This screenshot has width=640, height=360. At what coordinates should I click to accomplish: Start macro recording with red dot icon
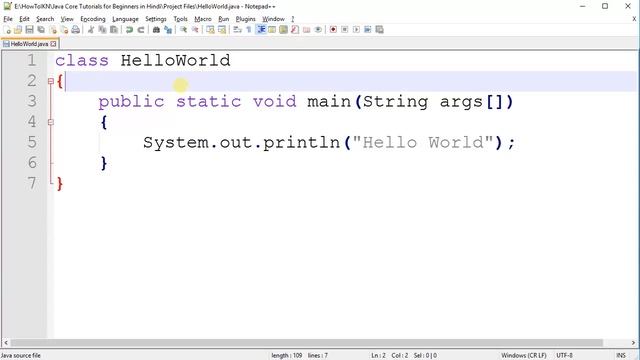pos(333,30)
